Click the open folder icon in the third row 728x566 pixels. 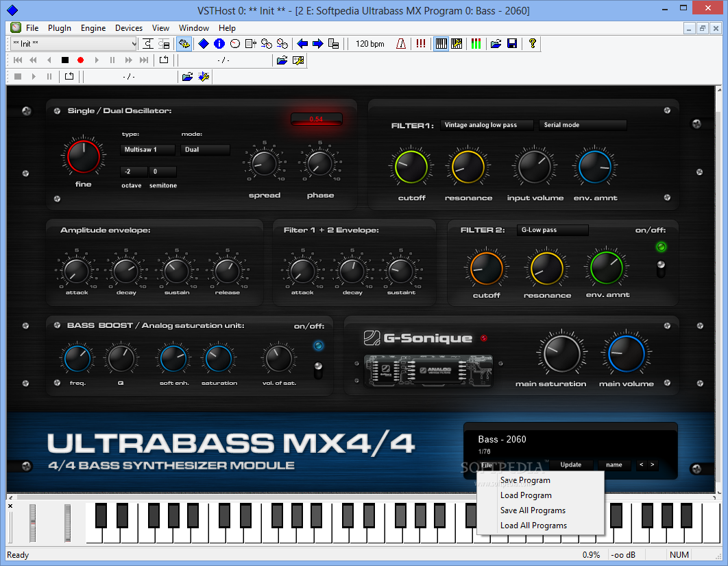(x=187, y=77)
